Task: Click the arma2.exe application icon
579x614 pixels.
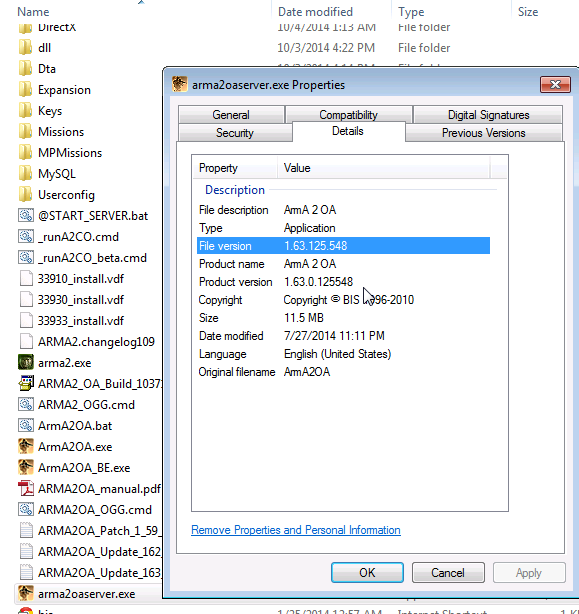Action: pos(26,363)
